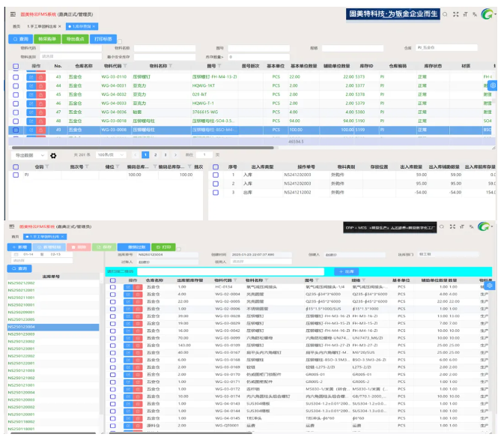Click the red delete icon in row 44
The image size is (504, 446).
point(40,85)
